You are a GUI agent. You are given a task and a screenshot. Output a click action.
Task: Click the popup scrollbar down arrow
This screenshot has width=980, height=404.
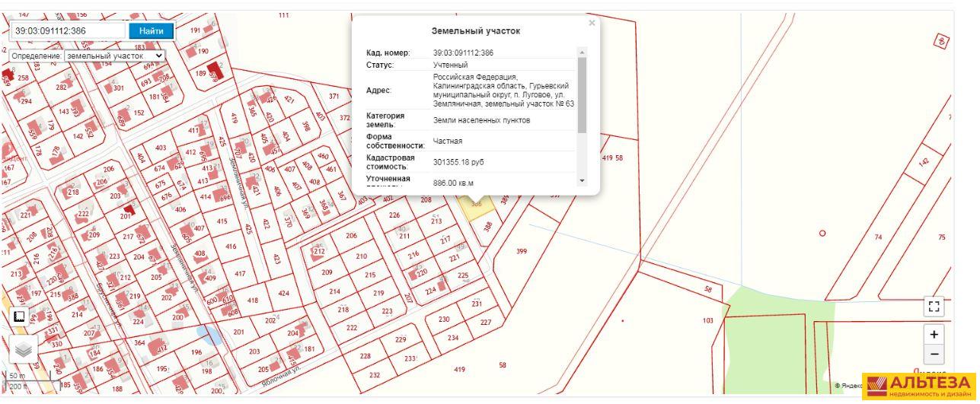click(x=583, y=181)
